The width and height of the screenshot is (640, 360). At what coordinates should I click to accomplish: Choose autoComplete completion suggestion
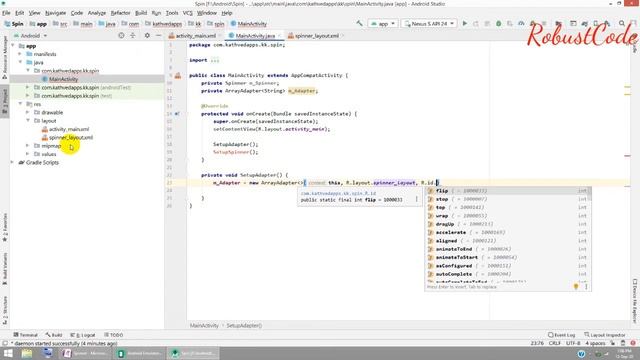[507, 274]
